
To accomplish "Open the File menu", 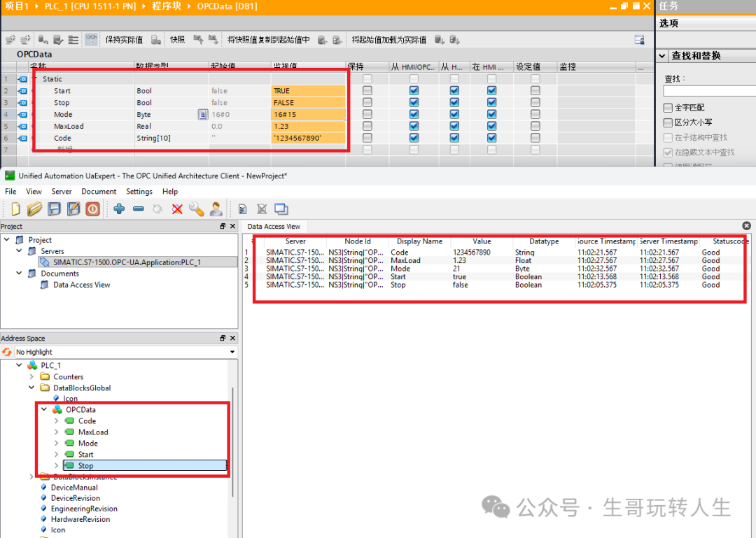I will coord(10,192).
